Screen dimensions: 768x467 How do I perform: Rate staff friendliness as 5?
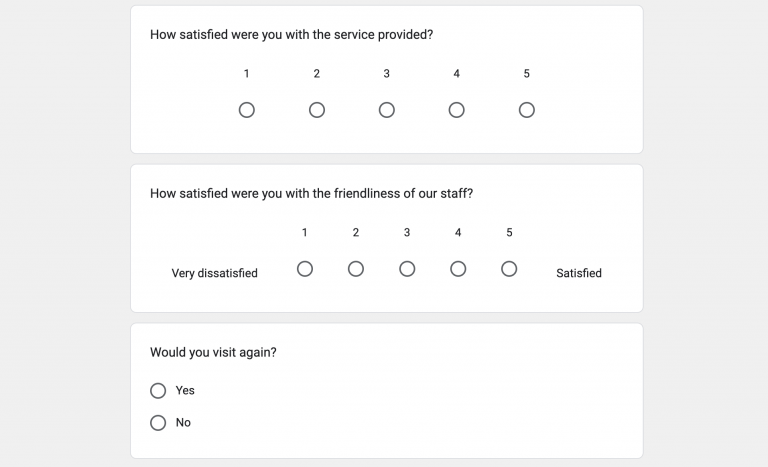click(x=509, y=269)
